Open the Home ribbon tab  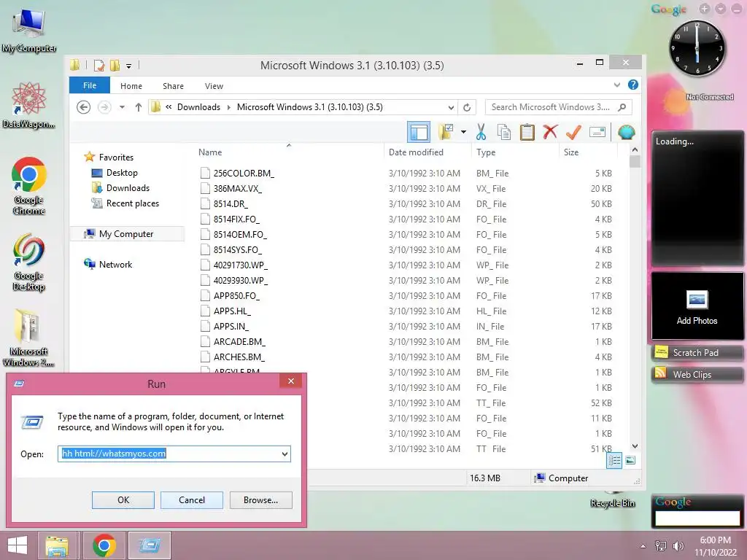(131, 86)
